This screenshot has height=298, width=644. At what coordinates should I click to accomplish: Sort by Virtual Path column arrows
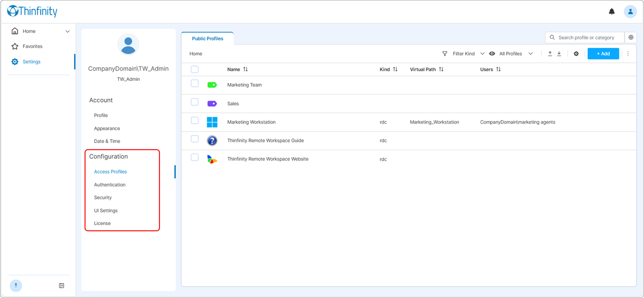click(441, 69)
